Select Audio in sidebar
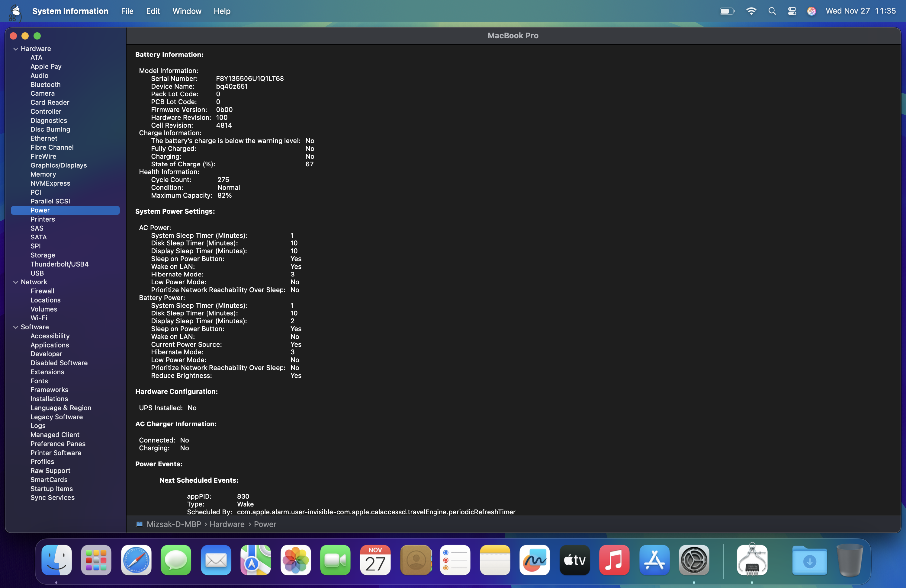Image resolution: width=906 pixels, height=588 pixels. pyautogui.click(x=39, y=75)
